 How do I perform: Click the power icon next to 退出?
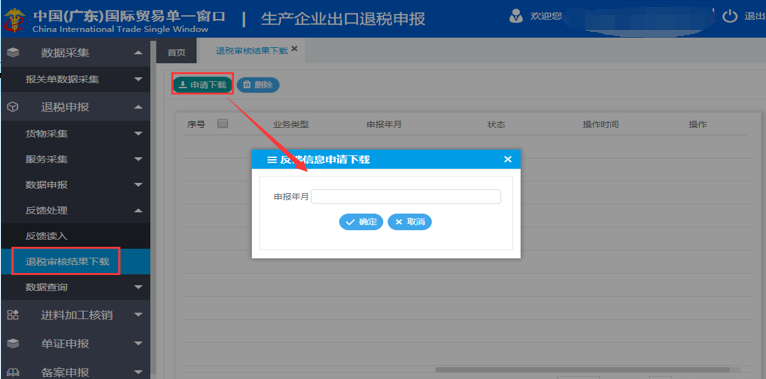click(x=730, y=16)
